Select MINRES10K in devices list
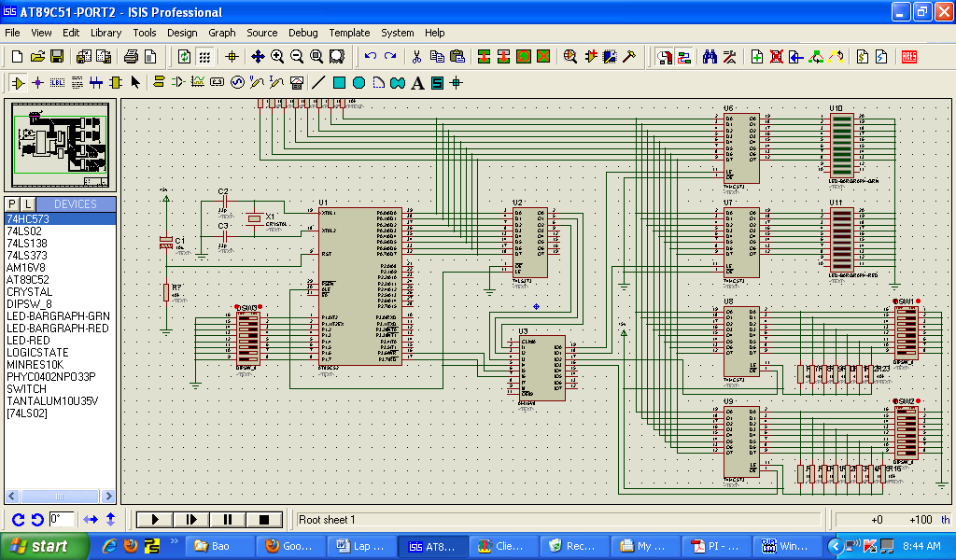Viewport: 956px width, 560px height. (61, 365)
